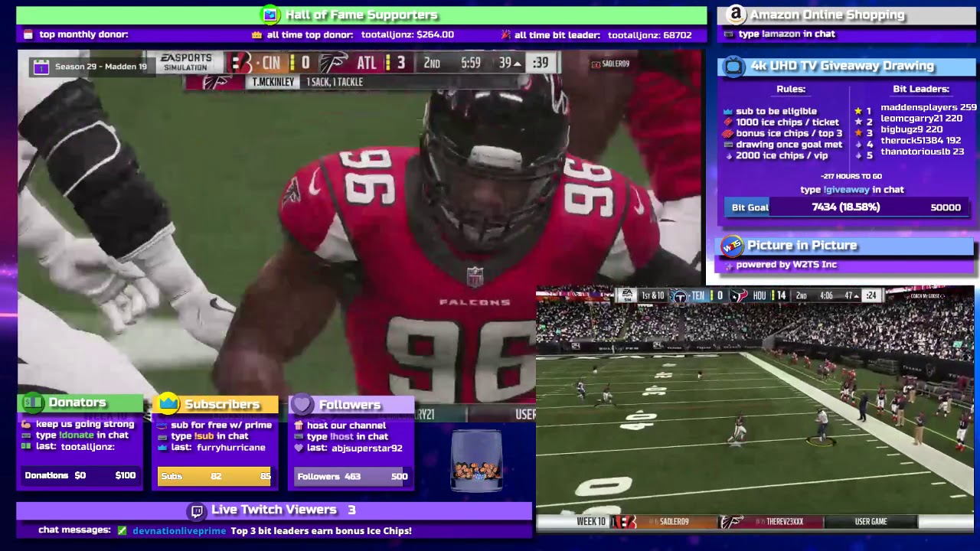This screenshot has height=551, width=980.
Task: Click the Amazon logo icon
Action: pyautogui.click(x=736, y=15)
